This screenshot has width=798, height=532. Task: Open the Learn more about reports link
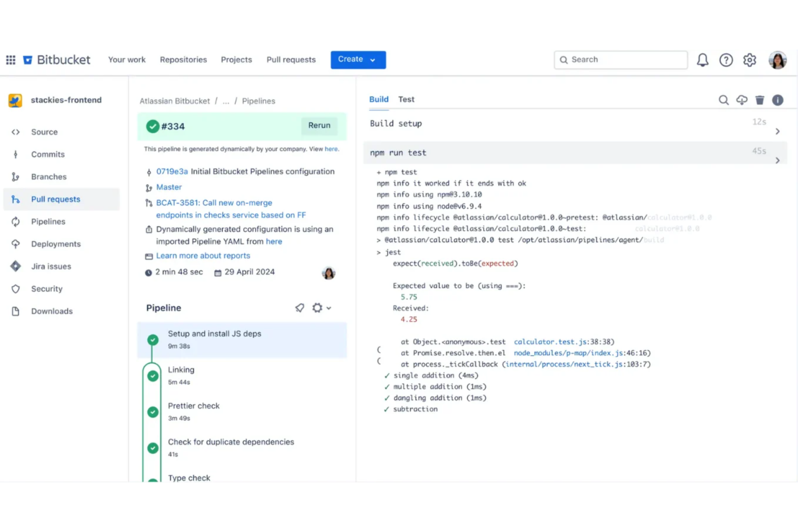[203, 255]
